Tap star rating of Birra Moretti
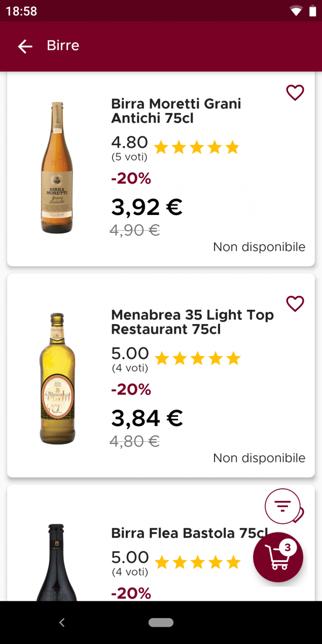 (196, 148)
